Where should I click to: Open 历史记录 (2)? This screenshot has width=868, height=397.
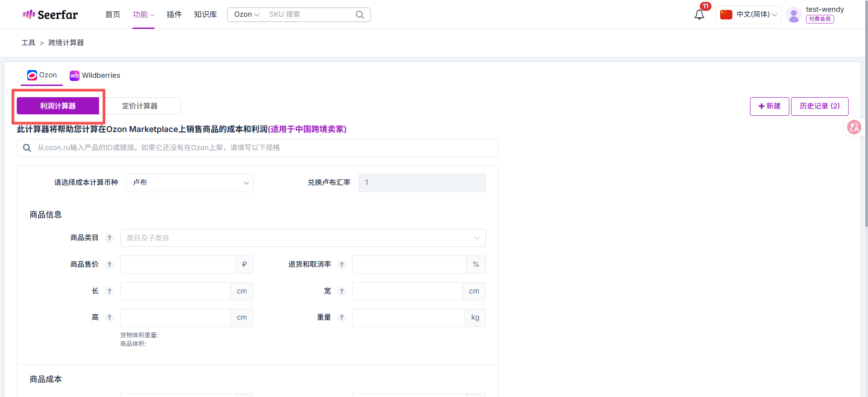coord(819,106)
